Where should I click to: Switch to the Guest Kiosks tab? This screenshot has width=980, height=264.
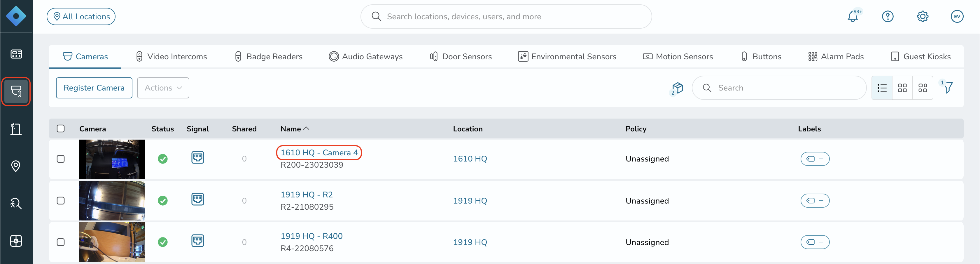click(x=921, y=56)
